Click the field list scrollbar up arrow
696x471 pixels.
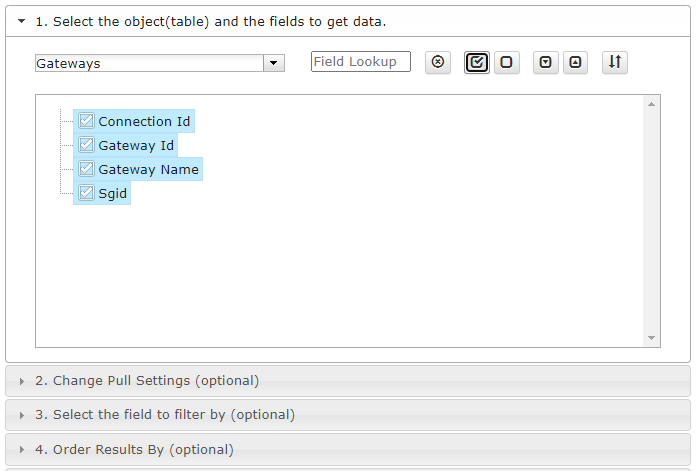pos(651,104)
